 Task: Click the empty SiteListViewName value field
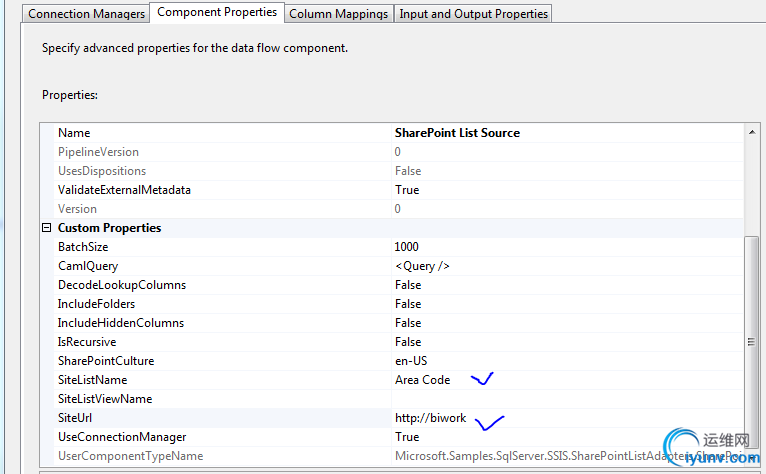[x=567, y=399]
